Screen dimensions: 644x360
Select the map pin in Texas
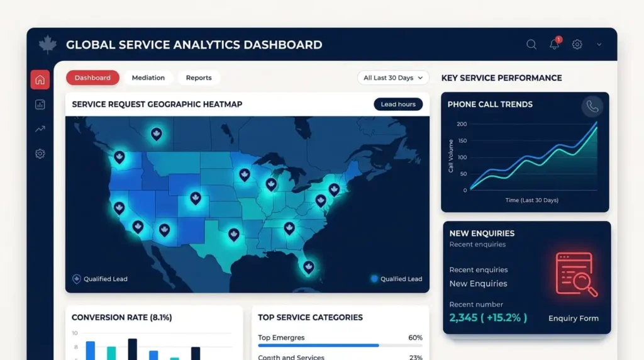pos(234,235)
